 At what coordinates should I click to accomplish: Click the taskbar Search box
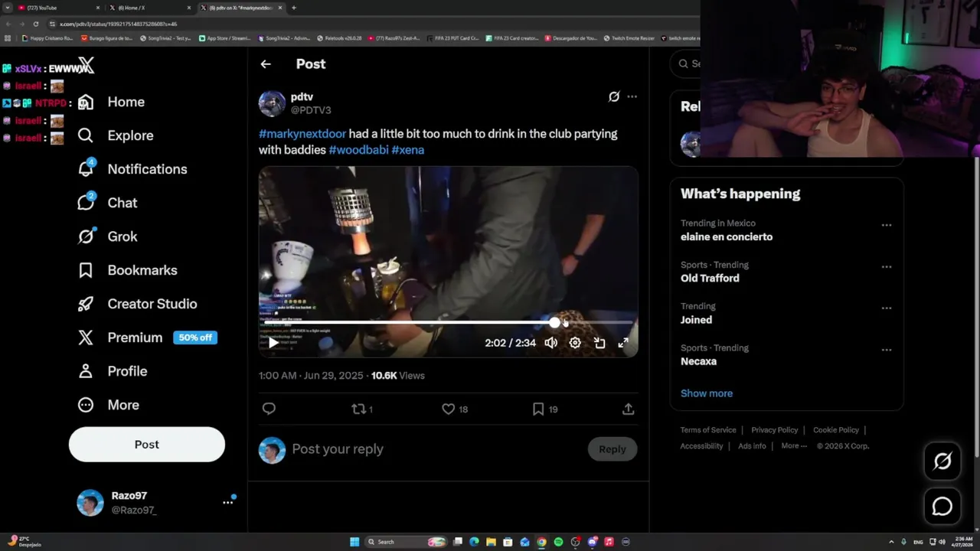pos(406,542)
